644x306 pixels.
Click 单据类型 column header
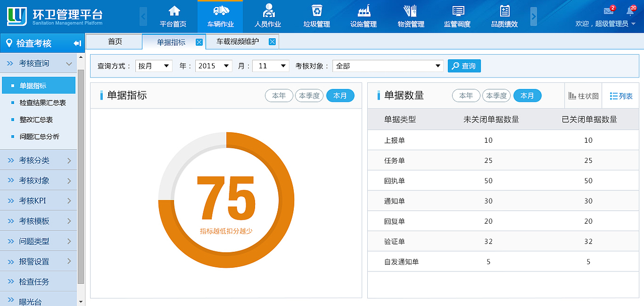400,120
